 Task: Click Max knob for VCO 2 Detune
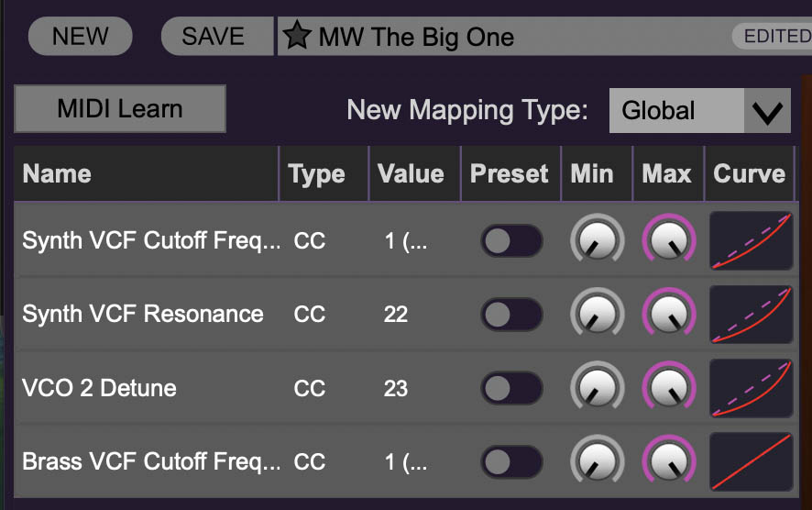coord(668,388)
